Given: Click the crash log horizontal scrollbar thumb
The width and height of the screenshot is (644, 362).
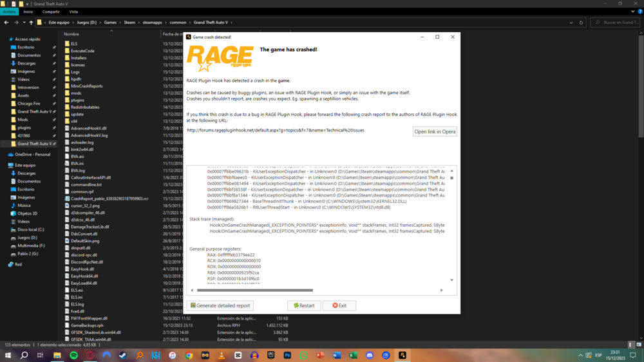Looking at the screenshot, I should pos(254,290).
